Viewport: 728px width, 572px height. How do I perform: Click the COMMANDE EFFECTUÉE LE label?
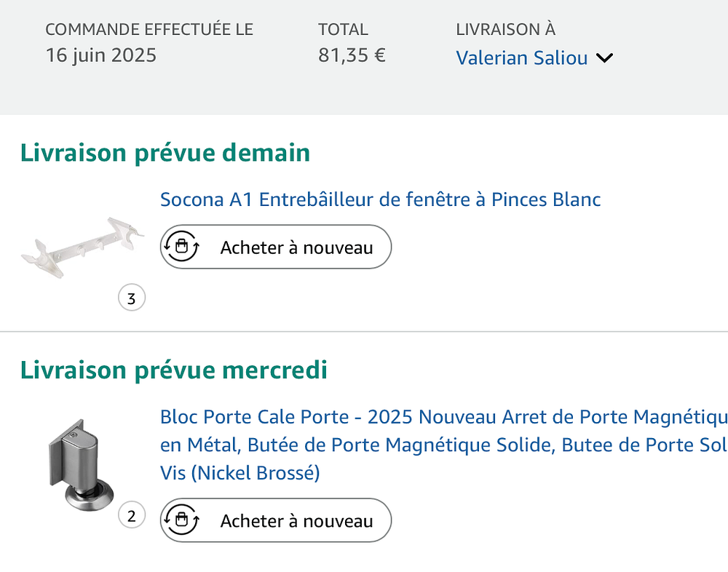[x=149, y=30]
